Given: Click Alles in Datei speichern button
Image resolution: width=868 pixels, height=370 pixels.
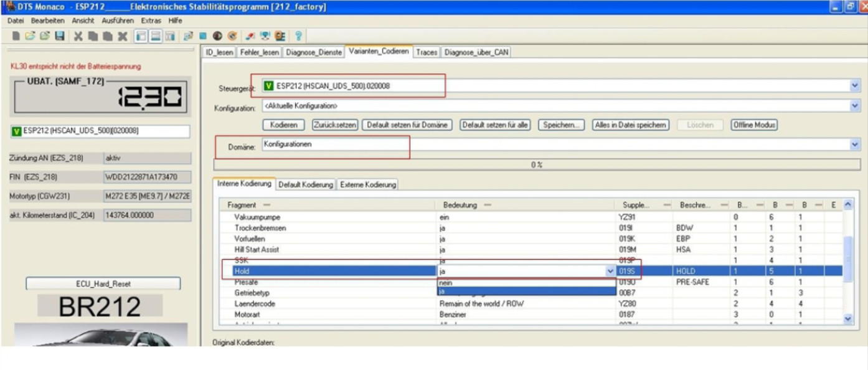Looking at the screenshot, I should [631, 125].
